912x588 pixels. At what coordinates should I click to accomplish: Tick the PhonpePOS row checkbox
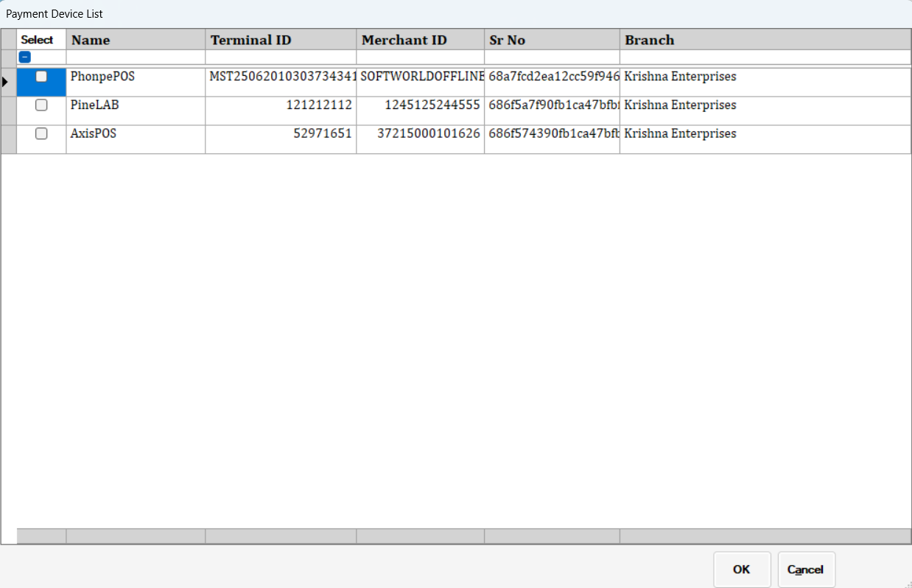(41, 76)
